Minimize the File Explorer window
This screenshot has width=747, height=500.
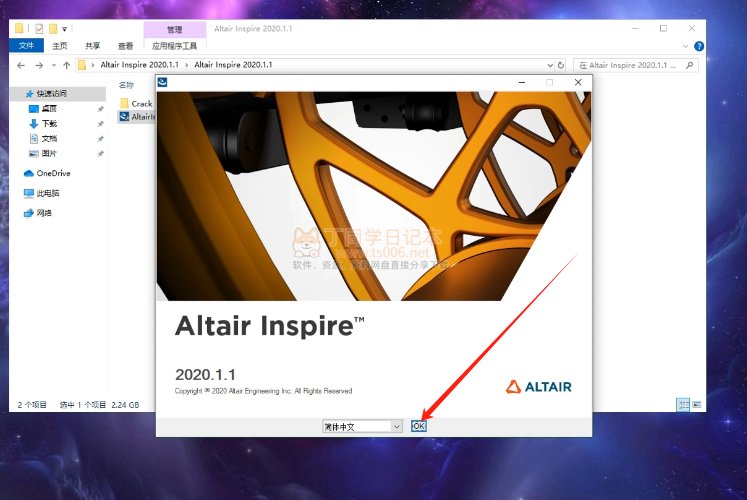(635, 29)
